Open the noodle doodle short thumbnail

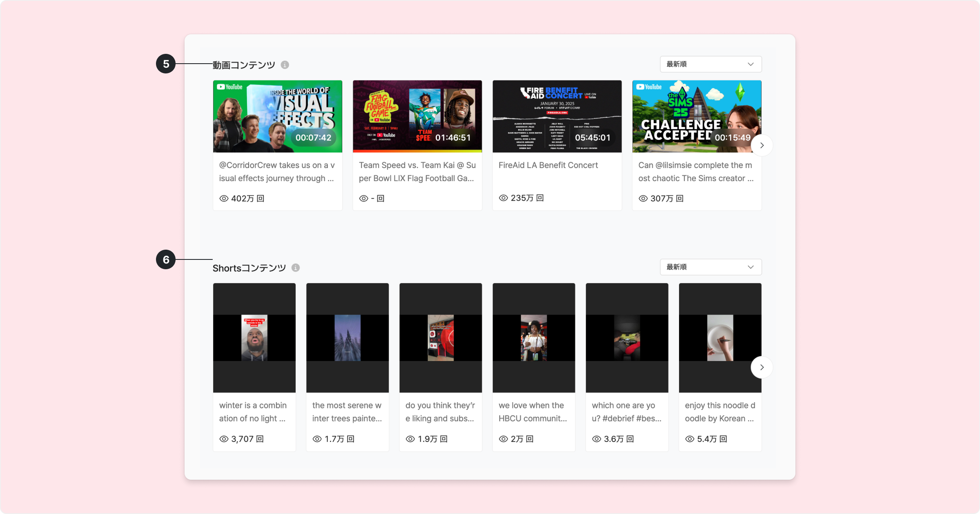pos(720,338)
